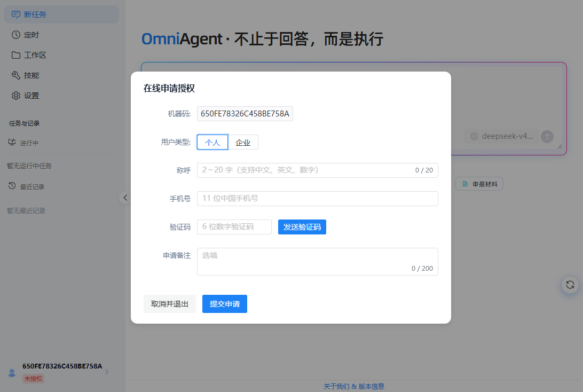Screen dimensions: 583x392
Task: Open the 进行中 section
Action: coord(23,143)
